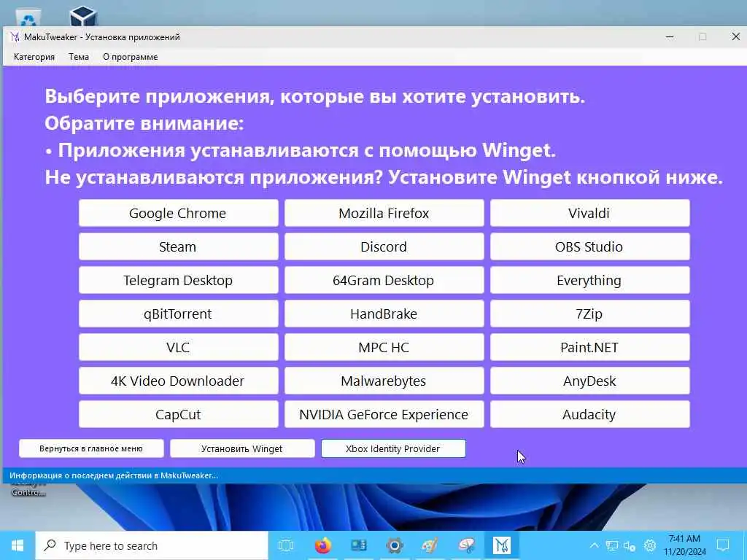Open the taskbar clock and date
This screenshot has height=560, width=747.
(684, 545)
